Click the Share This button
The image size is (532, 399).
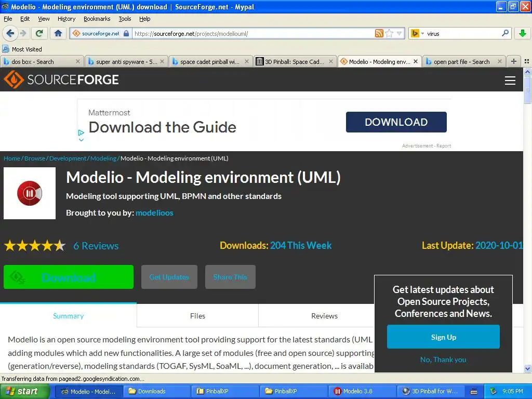[x=230, y=277]
